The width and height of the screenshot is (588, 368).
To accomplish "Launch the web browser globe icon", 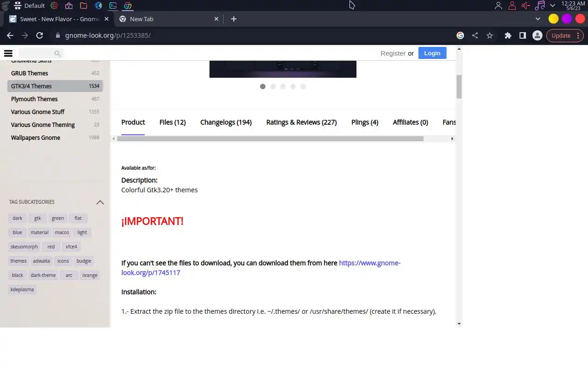I will point(98,6).
